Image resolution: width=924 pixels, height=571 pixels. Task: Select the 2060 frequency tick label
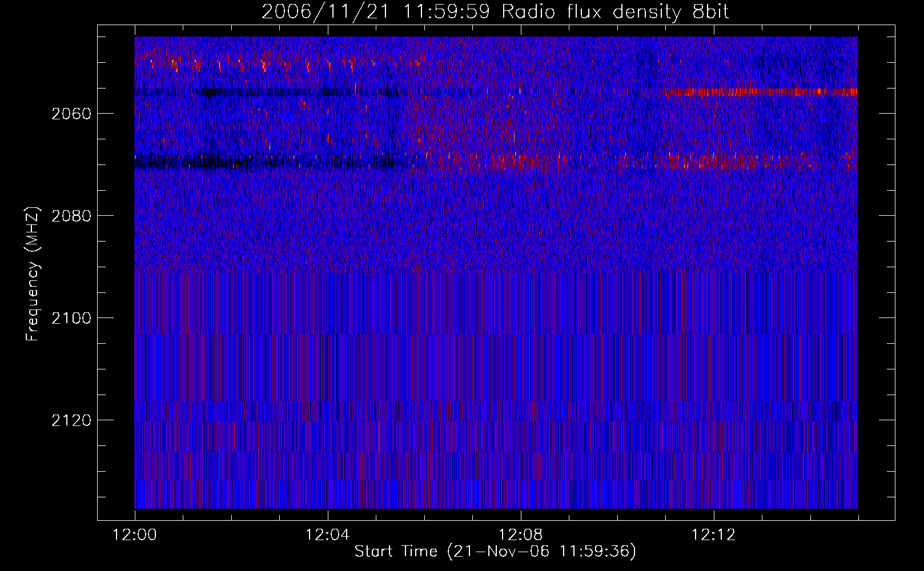pyautogui.click(x=71, y=114)
